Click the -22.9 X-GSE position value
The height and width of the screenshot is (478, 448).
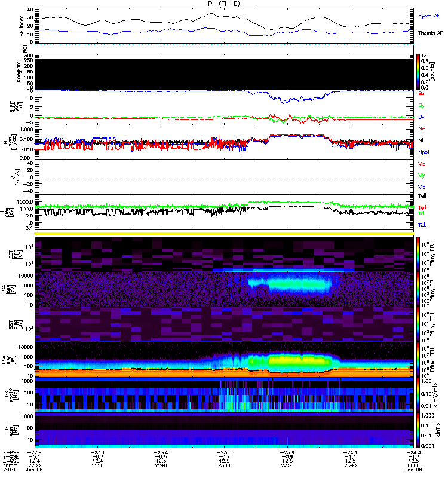34,452
